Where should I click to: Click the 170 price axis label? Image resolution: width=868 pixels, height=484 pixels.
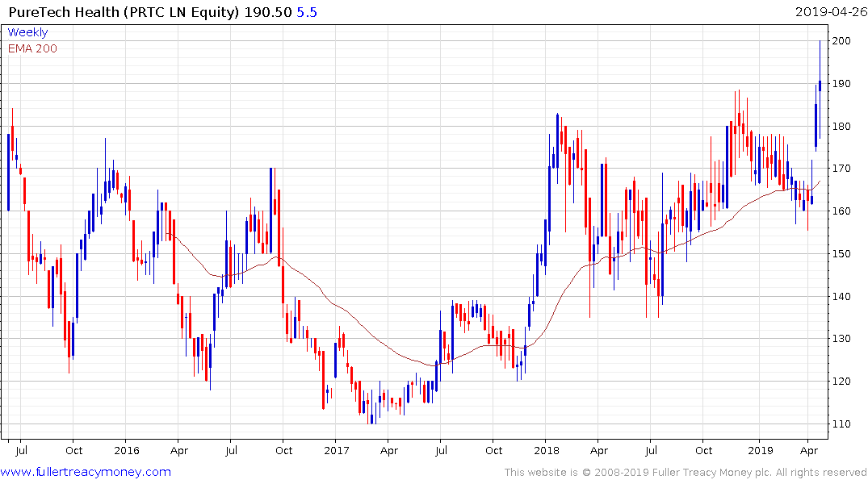(841, 168)
